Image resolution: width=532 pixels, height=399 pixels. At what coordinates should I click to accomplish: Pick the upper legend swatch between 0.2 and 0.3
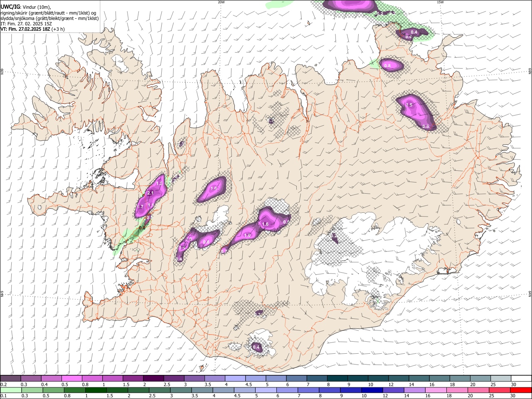(10, 378)
